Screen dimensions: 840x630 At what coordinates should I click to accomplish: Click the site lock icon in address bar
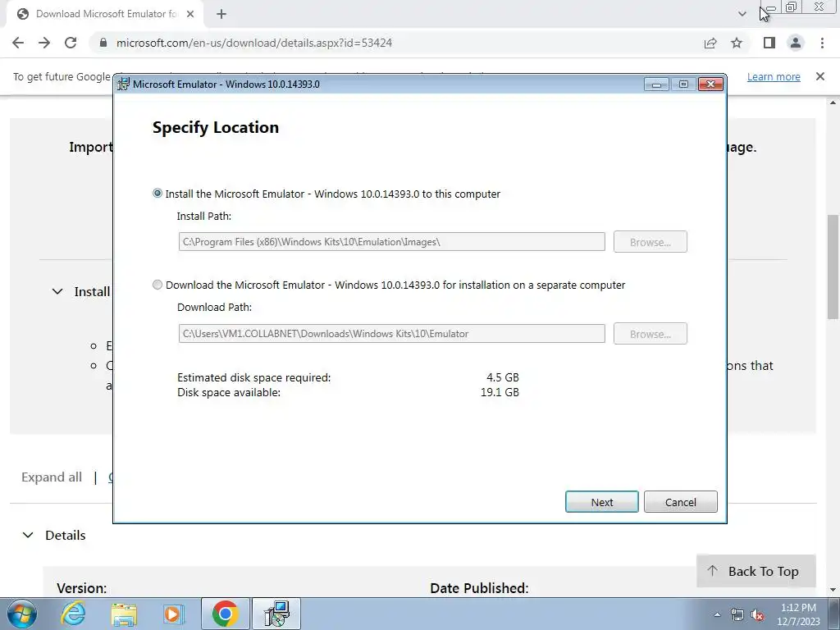(x=103, y=43)
